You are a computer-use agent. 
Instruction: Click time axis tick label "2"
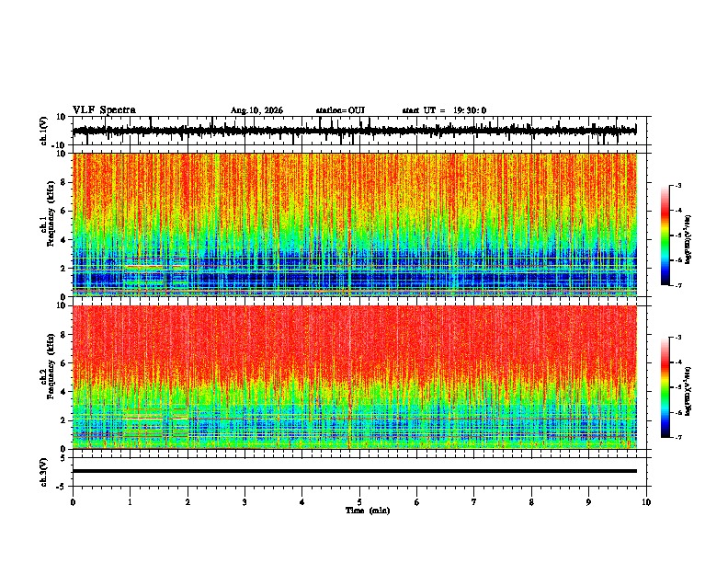coord(188,502)
